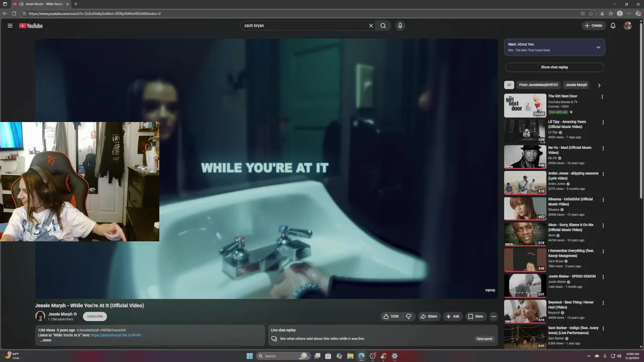Select the From JessieMurphVEVO chip

coord(538,85)
